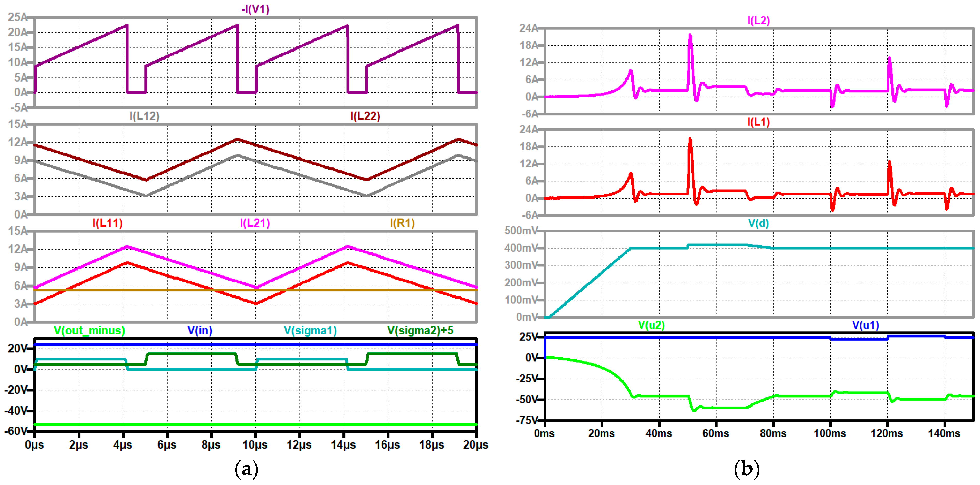Click the -60V vertical axis label
The width and height of the screenshot is (980, 485).
[16, 431]
